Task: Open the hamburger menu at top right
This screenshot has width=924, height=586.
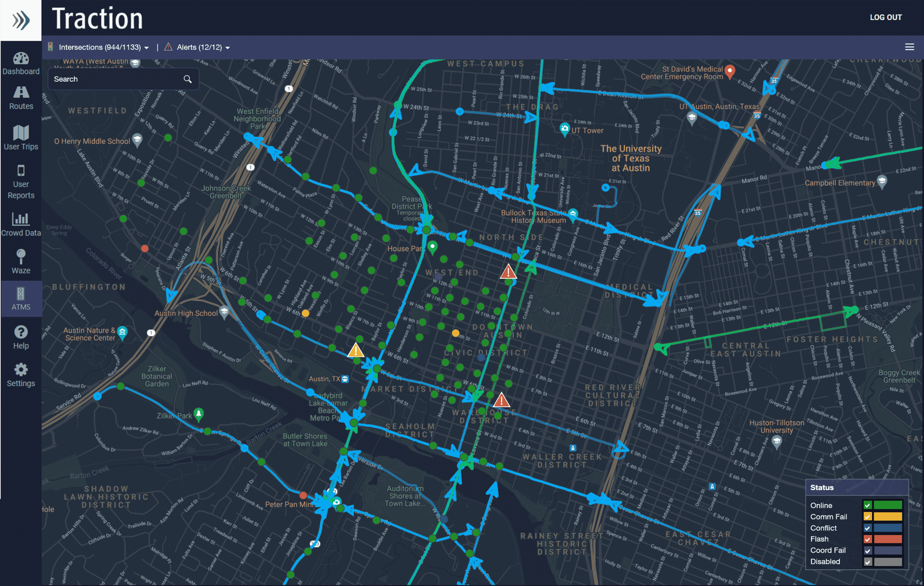Action: [x=909, y=47]
